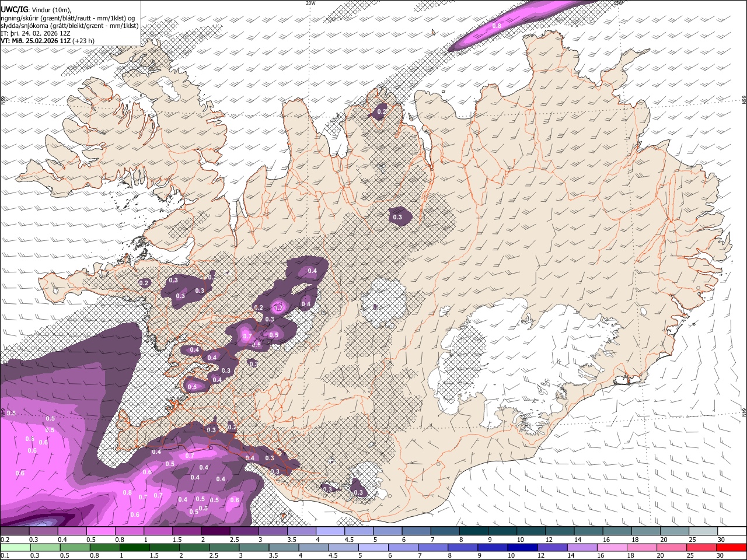Select the grey-blue 3.5–4 lower legend swatch

[x=284, y=547]
